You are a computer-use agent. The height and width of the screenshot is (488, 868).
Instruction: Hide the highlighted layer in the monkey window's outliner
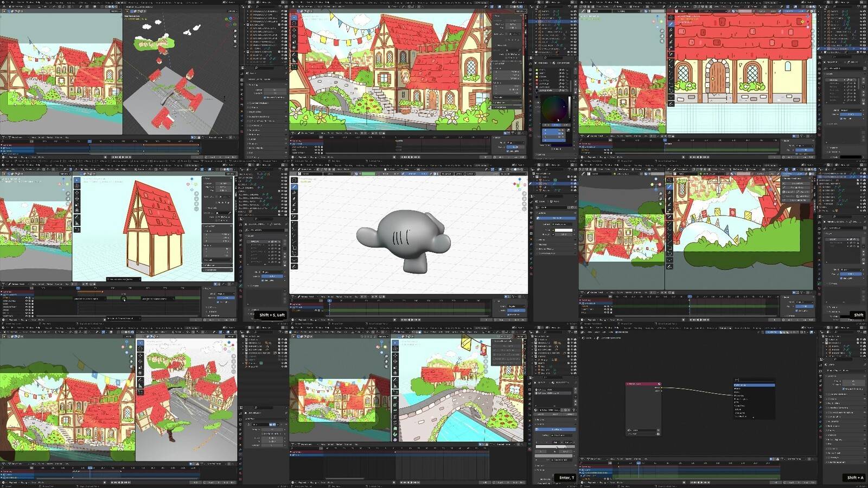[571, 184]
